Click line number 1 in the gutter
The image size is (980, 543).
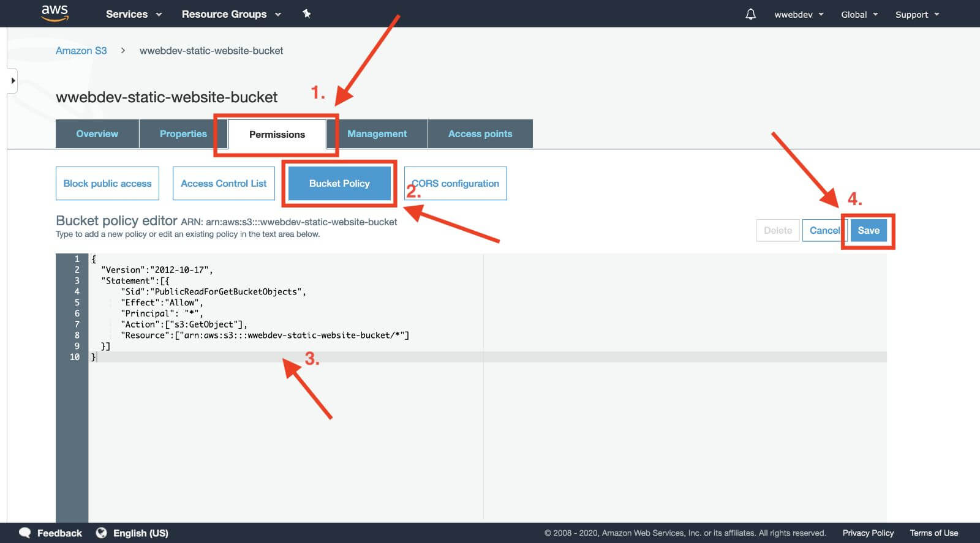point(77,259)
